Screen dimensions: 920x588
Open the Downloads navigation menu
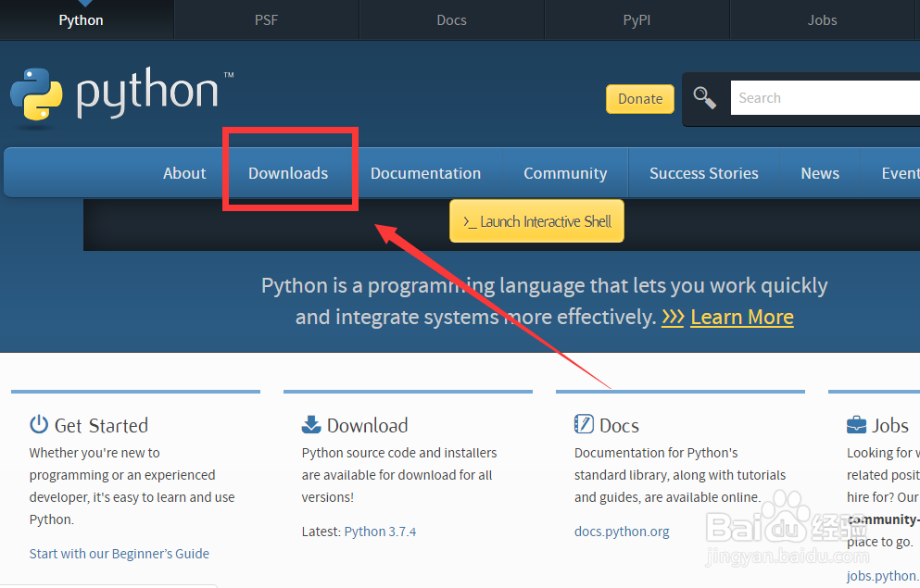pos(288,173)
